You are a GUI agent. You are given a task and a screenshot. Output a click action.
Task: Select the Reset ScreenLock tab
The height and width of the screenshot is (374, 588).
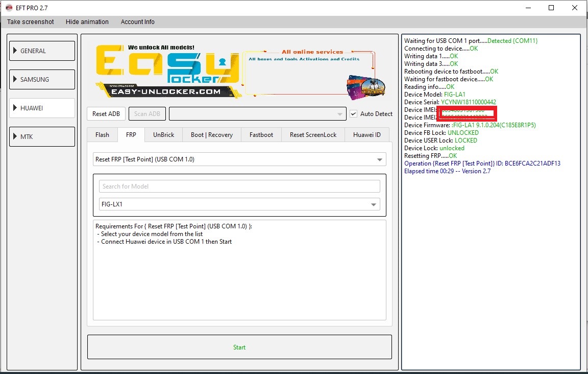313,135
